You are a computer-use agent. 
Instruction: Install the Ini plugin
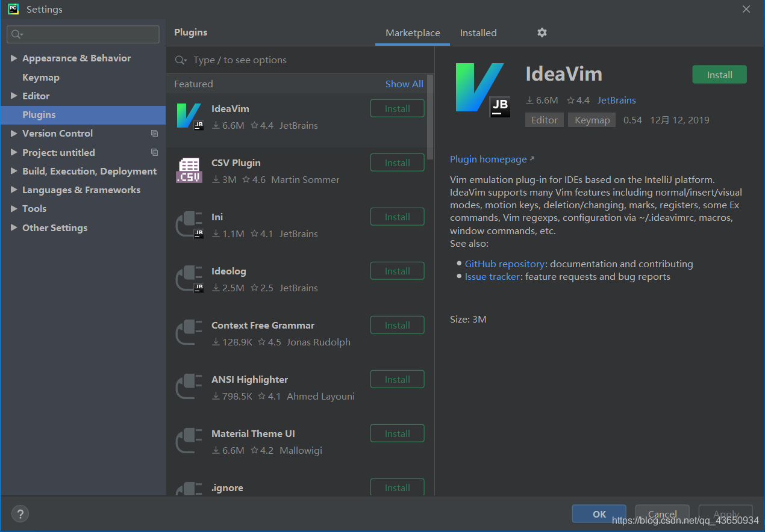(x=397, y=217)
